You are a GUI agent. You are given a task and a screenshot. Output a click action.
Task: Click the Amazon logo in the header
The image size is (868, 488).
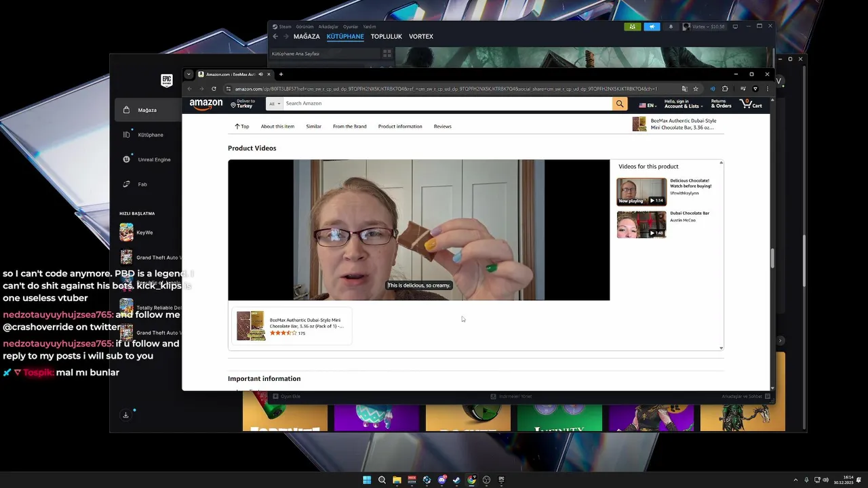pos(206,104)
